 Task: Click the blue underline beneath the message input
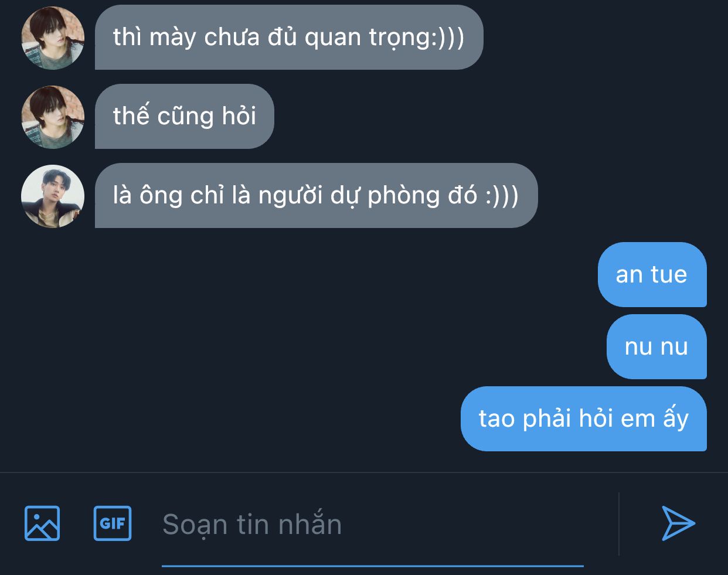(373, 566)
